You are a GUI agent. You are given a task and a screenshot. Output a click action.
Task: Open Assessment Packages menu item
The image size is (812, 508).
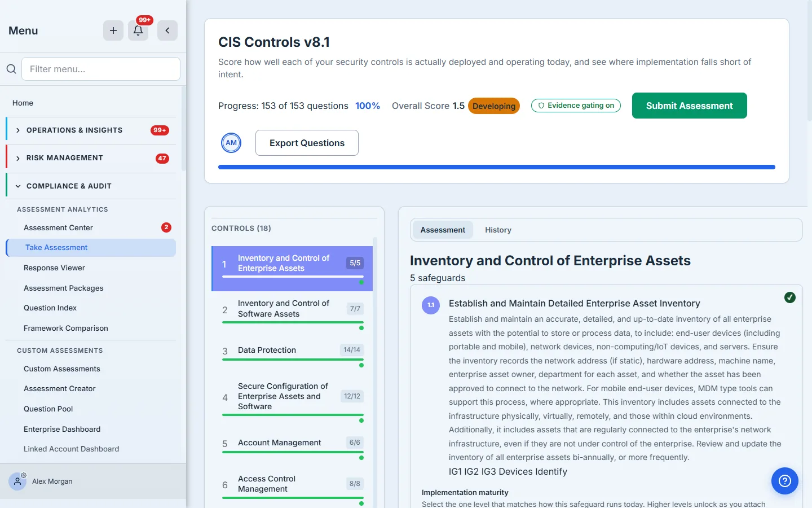click(91, 288)
